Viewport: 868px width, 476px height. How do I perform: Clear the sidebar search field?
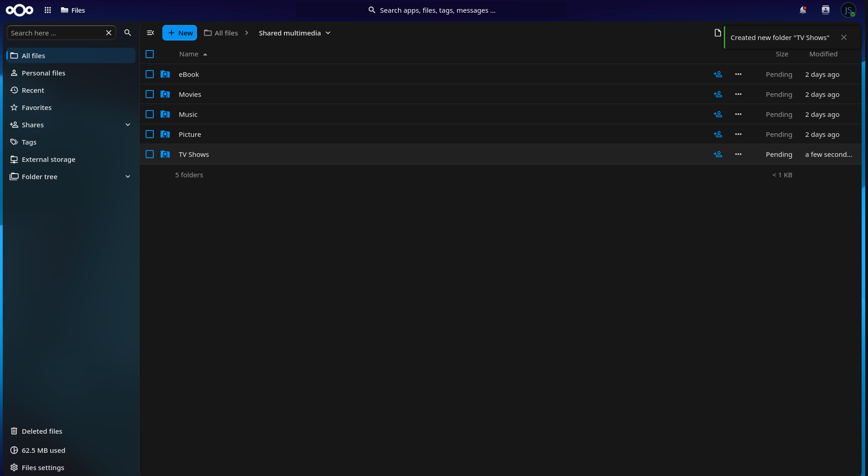[x=109, y=33]
